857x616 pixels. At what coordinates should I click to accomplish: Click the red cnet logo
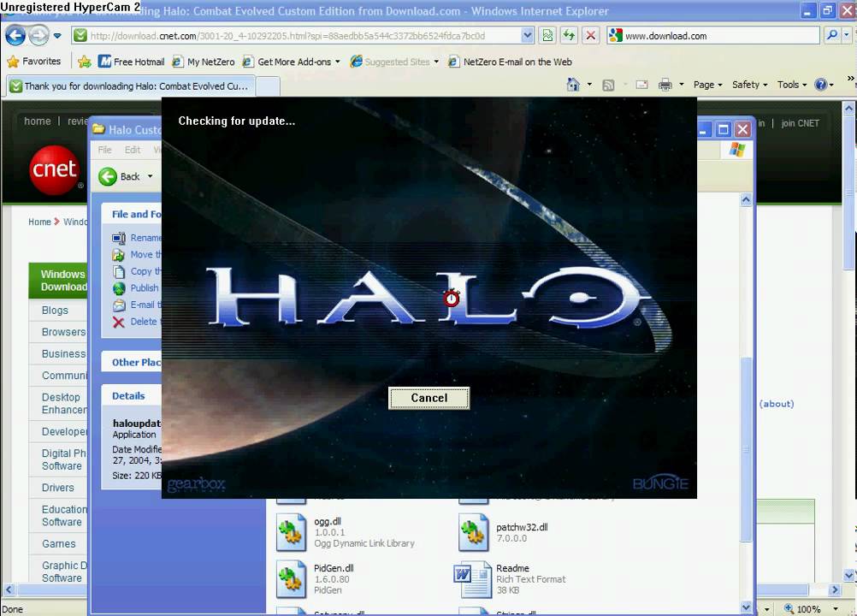click(54, 169)
